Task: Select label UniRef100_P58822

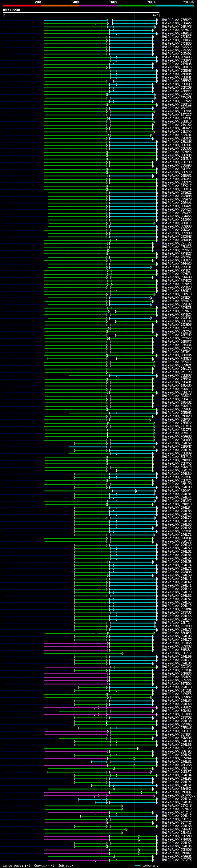Action: tap(177, 396)
